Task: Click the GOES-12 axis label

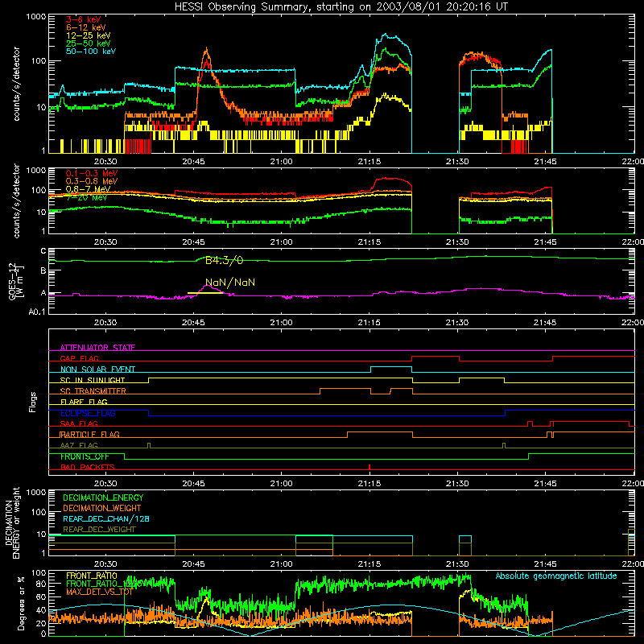Action: click(16, 281)
